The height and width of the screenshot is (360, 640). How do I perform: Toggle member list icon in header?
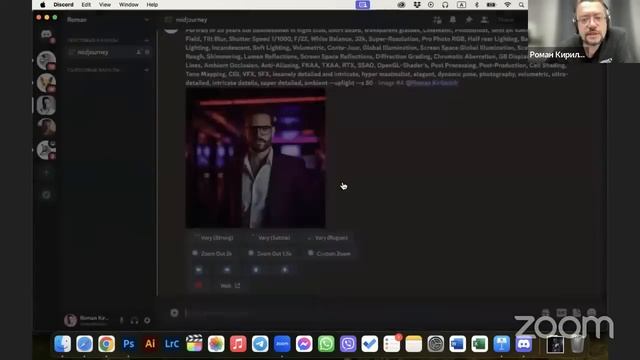[484, 20]
